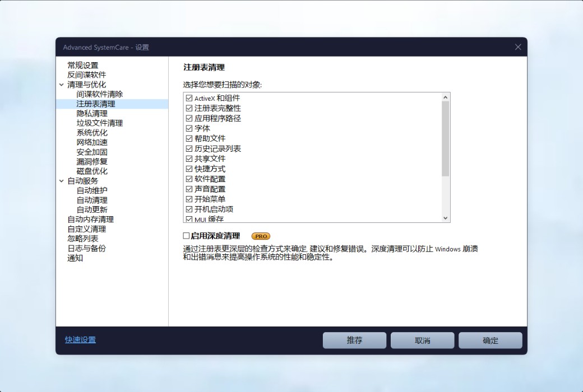Select 垃圾文件清理 in the sidebar
583x392 pixels.
pos(99,123)
